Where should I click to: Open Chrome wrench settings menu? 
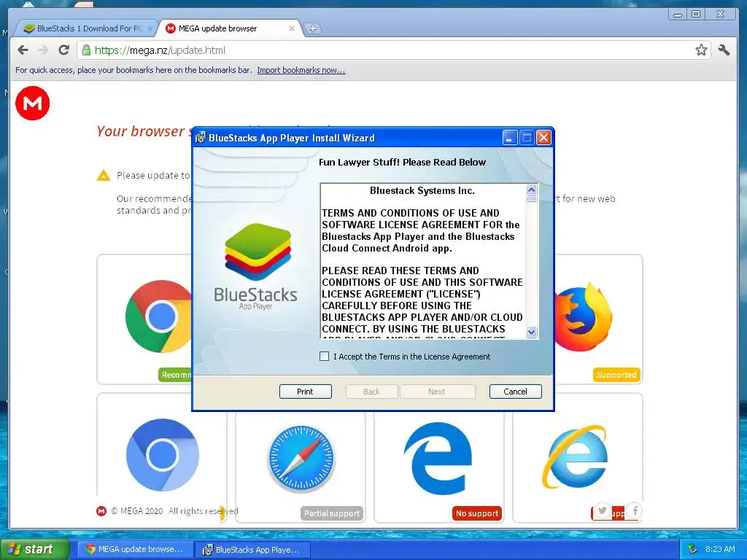coord(724,50)
